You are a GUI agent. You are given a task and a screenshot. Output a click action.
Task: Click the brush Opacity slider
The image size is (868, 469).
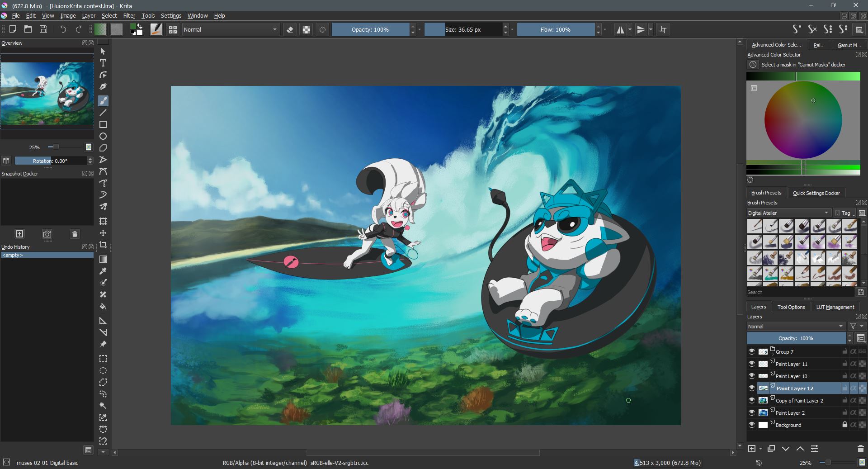point(370,30)
